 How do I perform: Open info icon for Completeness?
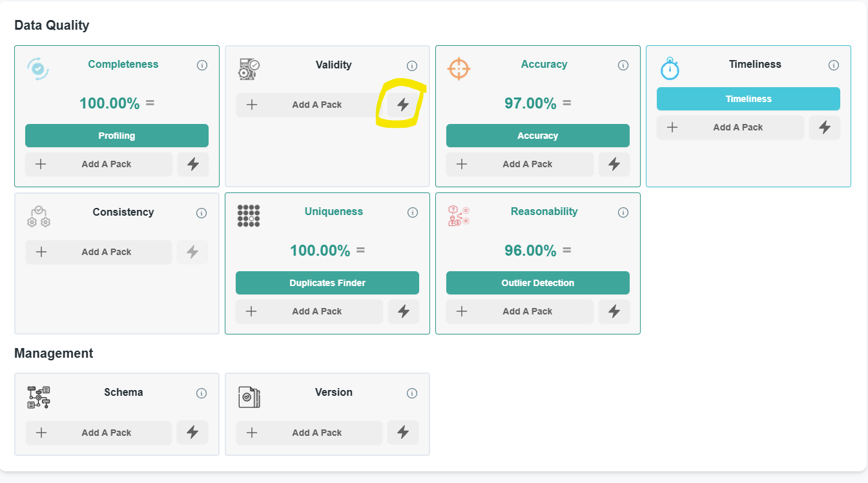201,65
